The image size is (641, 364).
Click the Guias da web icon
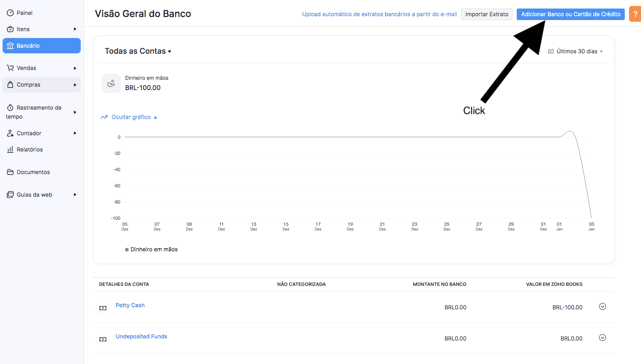click(x=10, y=195)
